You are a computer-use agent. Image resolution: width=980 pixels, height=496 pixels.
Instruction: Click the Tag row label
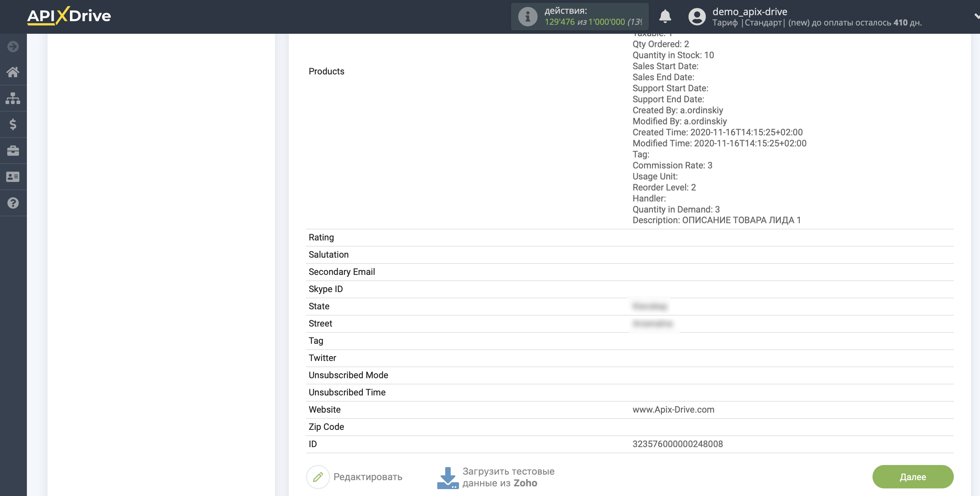[x=316, y=341]
